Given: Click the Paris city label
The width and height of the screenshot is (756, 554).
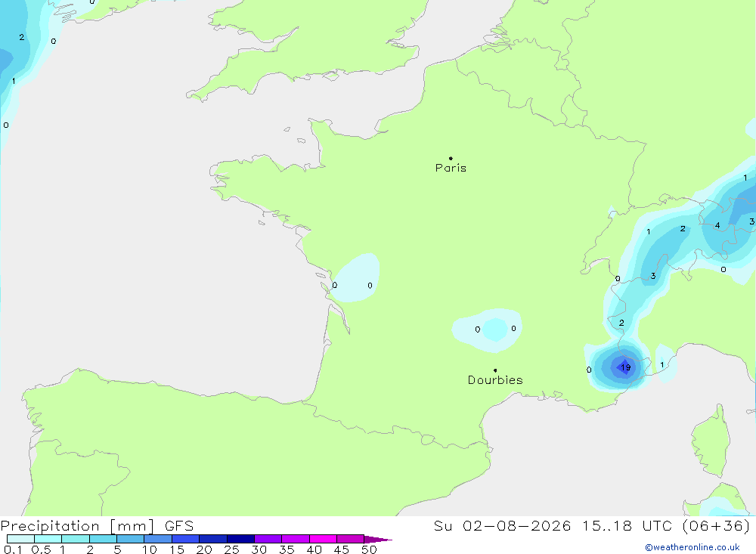Looking at the screenshot, I should tap(451, 168).
